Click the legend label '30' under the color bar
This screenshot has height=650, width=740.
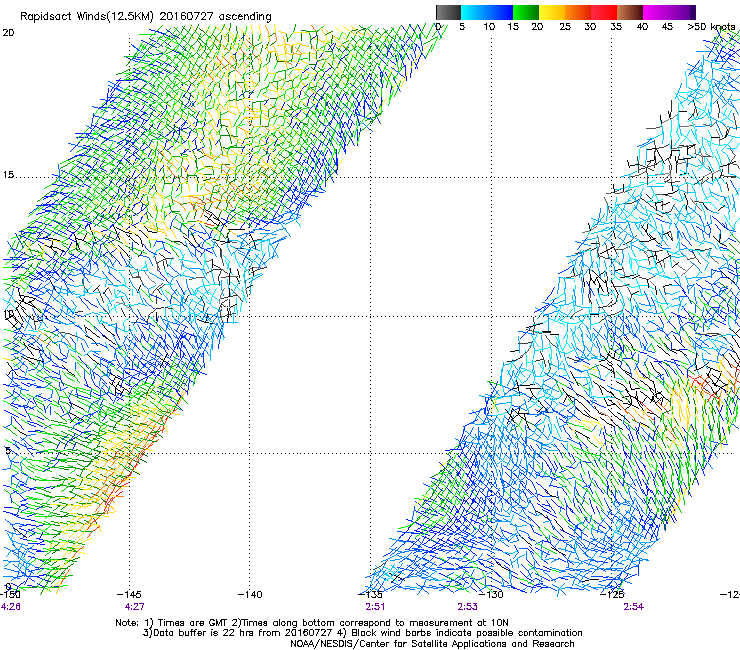[x=590, y=26]
